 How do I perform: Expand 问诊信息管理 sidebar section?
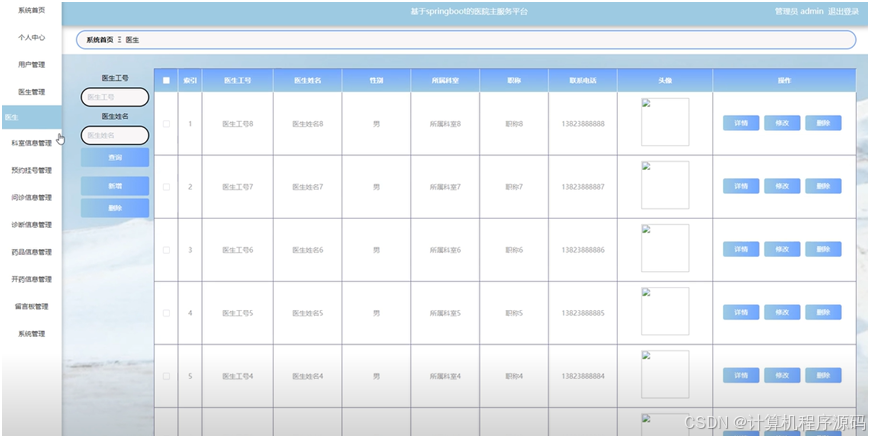(x=31, y=198)
